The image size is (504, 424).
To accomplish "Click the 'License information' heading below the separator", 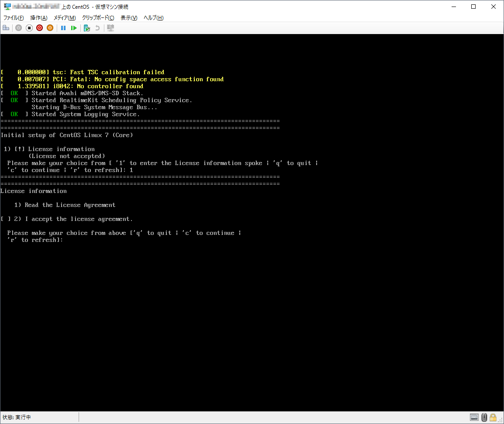I will tap(34, 191).
